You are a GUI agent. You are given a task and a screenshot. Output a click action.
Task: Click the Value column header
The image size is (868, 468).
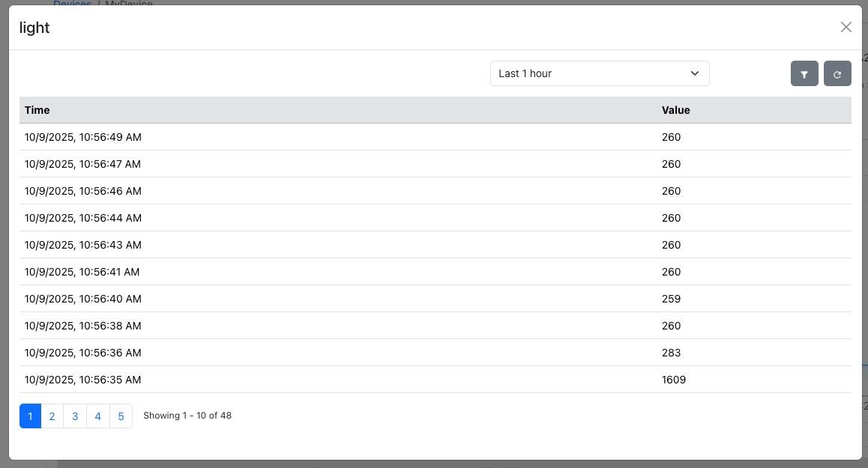point(675,110)
